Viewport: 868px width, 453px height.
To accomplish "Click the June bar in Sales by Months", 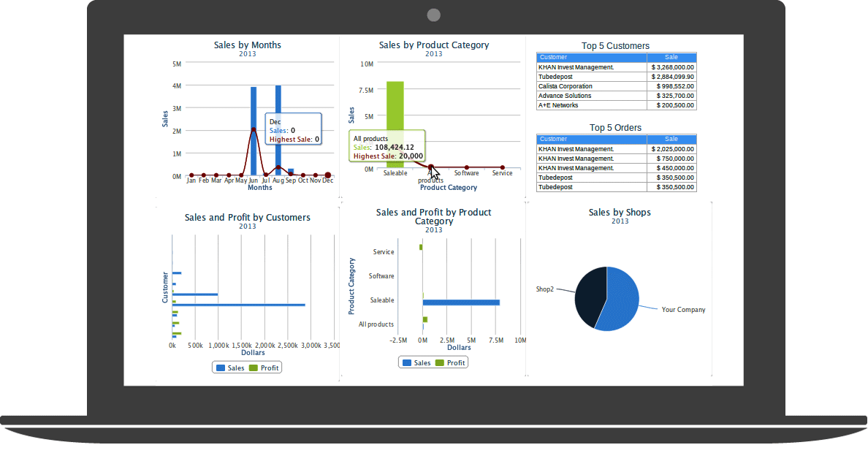I will point(254,132).
